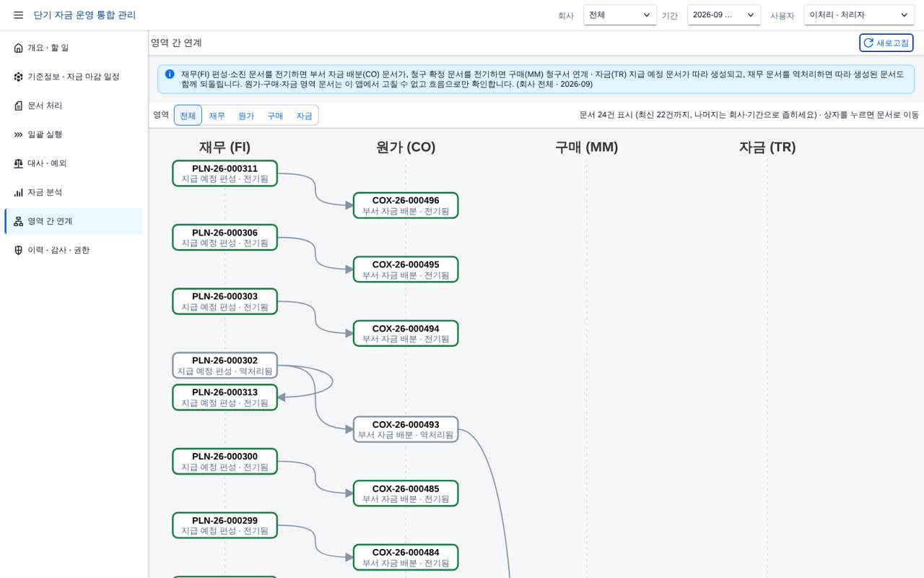924x578 pixels.
Task: Click the 새로고침 refresh button
Action: coord(886,43)
